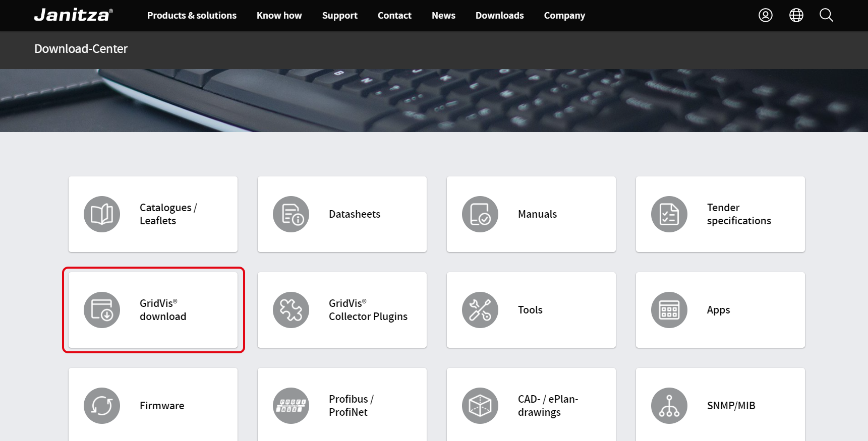Open the CAD- / ePlan-drawings text link
This screenshot has height=441, width=868.
(548, 406)
